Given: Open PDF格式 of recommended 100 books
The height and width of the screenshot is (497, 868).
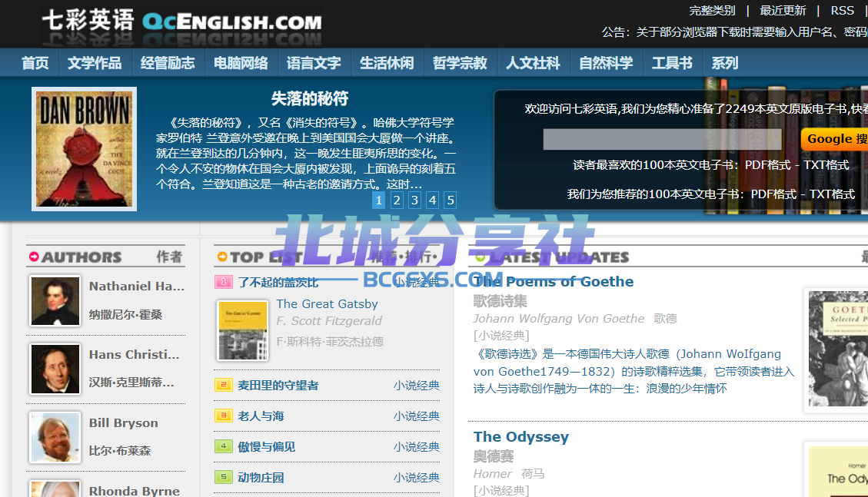Looking at the screenshot, I should 773,194.
